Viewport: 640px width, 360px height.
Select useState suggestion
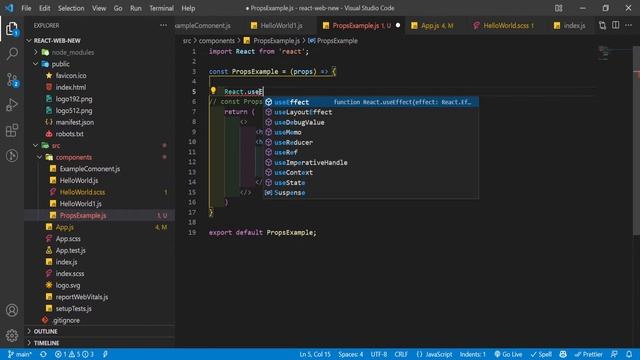tap(371, 182)
